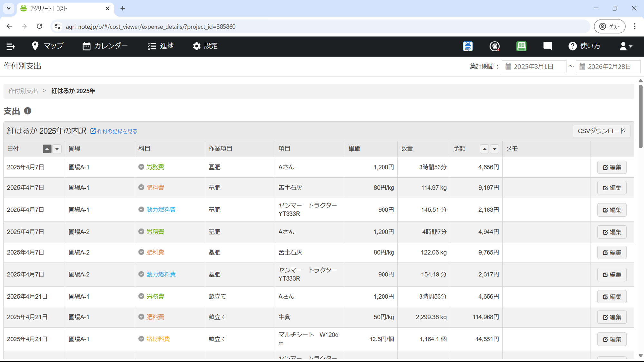Expand the user account dropdown
The width and height of the screenshot is (644, 362).
[626, 46]
